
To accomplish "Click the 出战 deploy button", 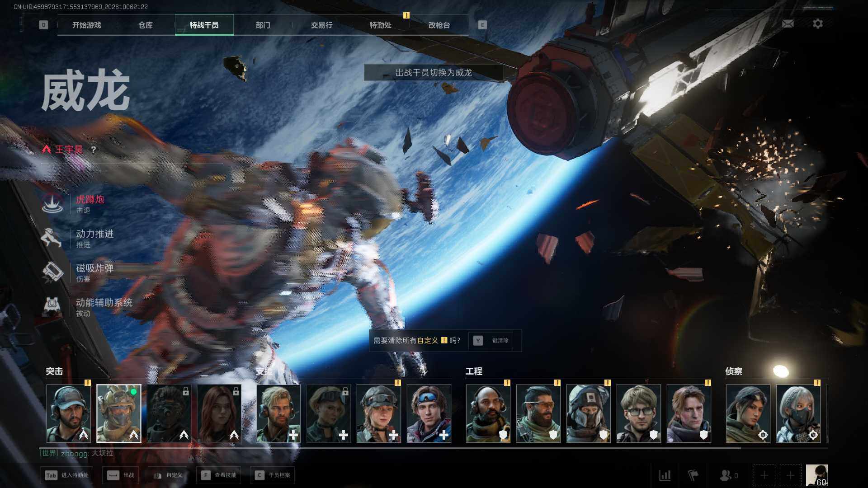I will click(121, 475).
